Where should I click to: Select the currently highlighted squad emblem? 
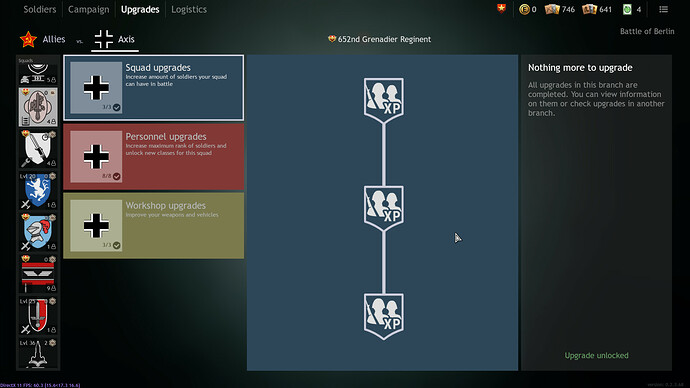38,107
